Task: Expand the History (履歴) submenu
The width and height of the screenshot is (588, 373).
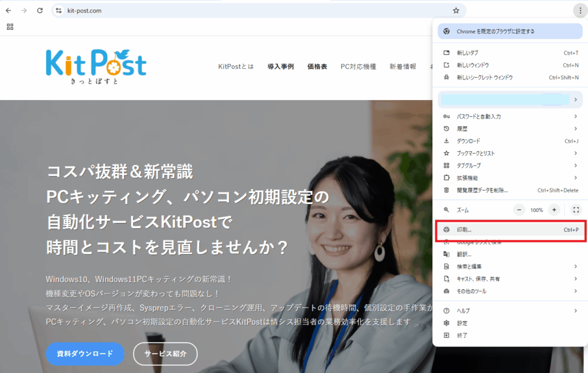Action: 510,129
